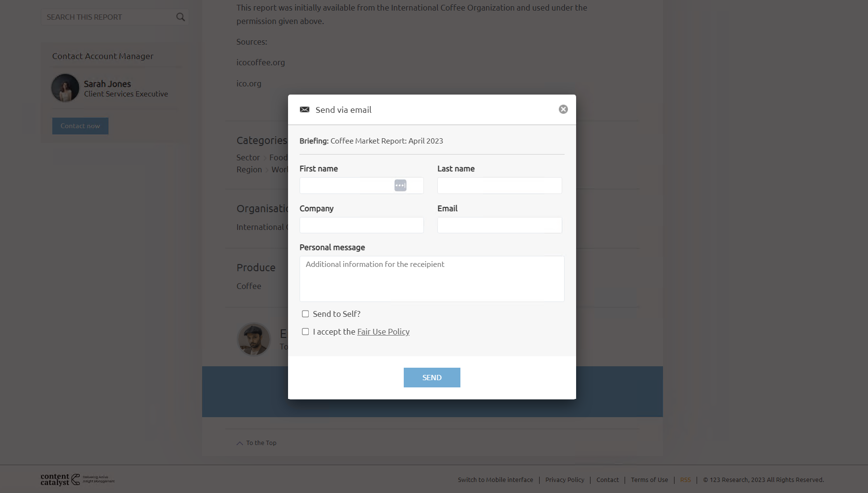
Task: Click the password manager icon in First name
Action: [400, 185]
